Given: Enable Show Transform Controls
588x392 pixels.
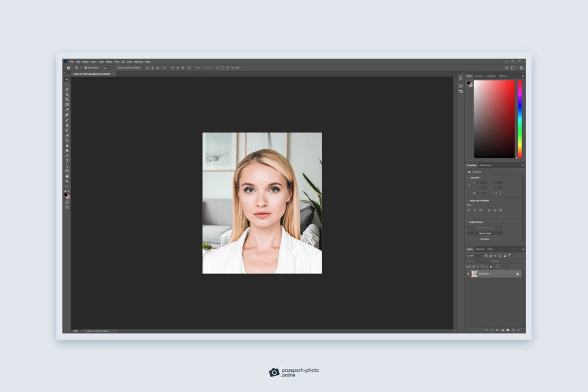Looking at the screenshot, I should click(117, 68).
